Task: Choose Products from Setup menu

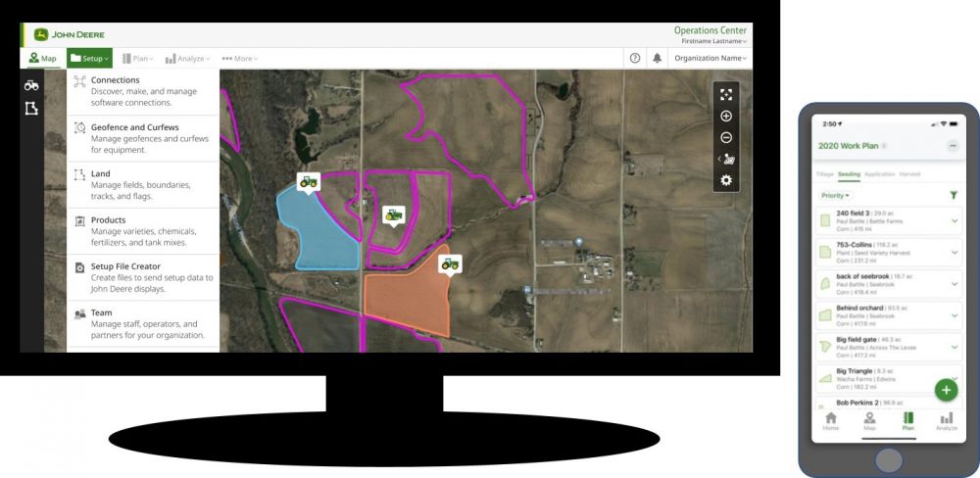Action: pyautogui.click(x=143, y=231)
